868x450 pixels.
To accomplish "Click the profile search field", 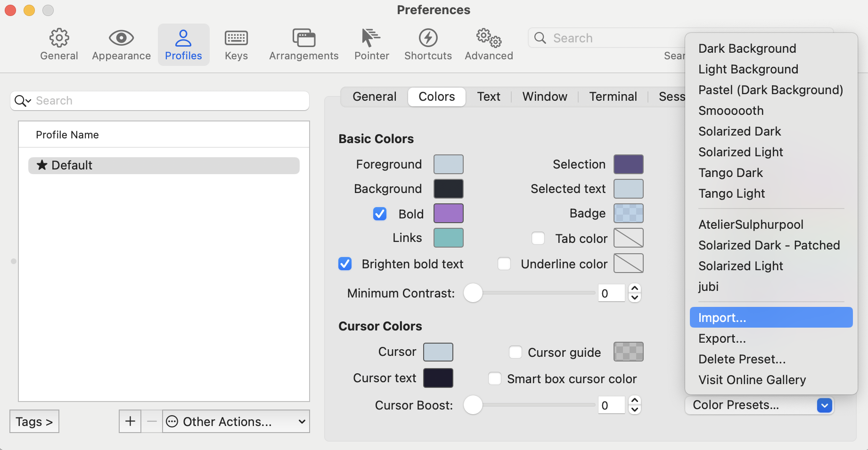I will (159, 100).
